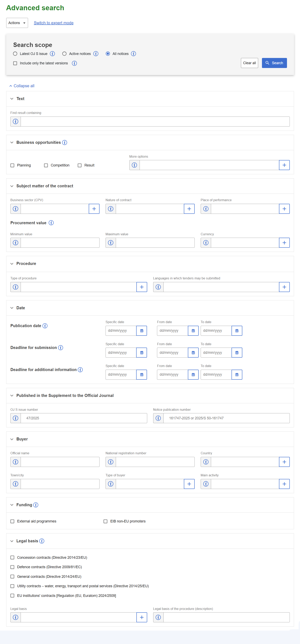
Task: Collapse the Date section
Action: [12, 308]
